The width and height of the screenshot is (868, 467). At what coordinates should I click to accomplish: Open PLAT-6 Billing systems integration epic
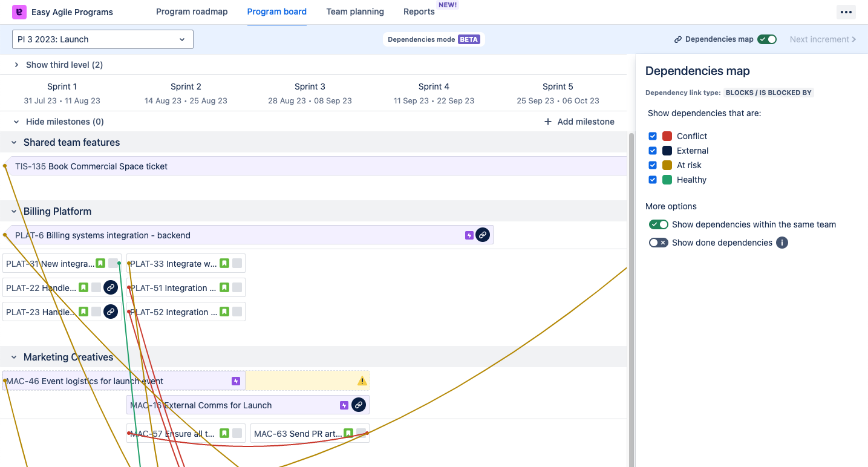tap(248, 235)
